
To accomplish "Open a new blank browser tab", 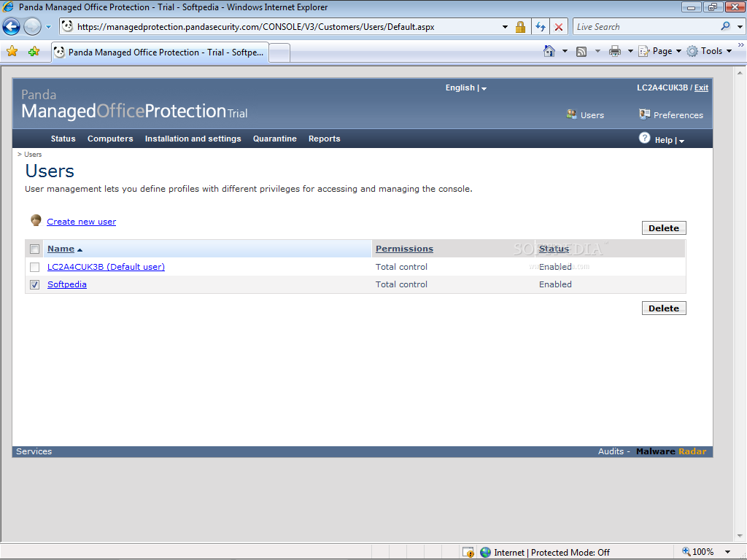I will click(279, 52).
